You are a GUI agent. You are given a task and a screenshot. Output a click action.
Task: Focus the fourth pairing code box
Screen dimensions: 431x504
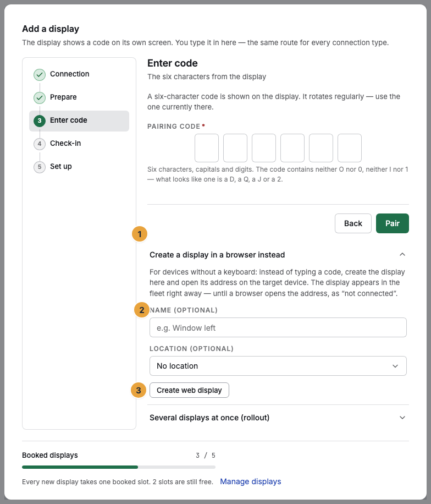click(x=292, y=148)
